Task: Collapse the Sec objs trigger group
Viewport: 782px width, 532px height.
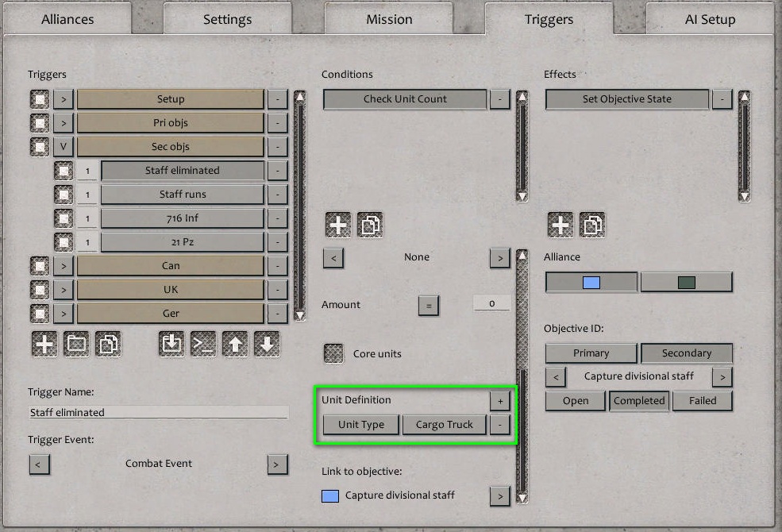Action: click(64, 147)
